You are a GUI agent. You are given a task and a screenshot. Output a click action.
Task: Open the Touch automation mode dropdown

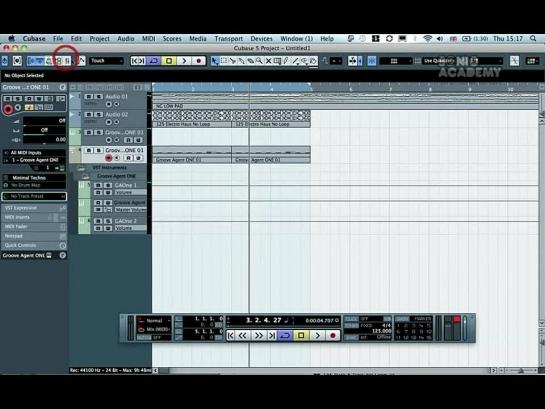[106, 61]
